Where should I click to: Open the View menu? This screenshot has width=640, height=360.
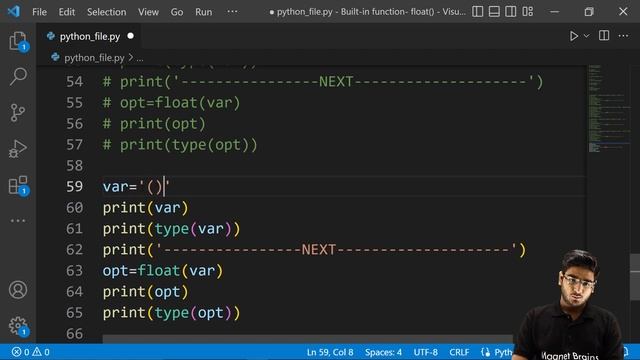(x=148, y=12)
